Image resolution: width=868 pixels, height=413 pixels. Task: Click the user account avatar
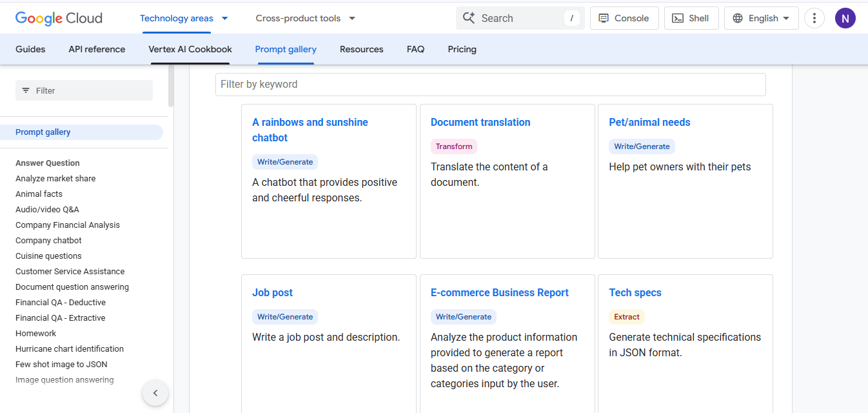845,18
